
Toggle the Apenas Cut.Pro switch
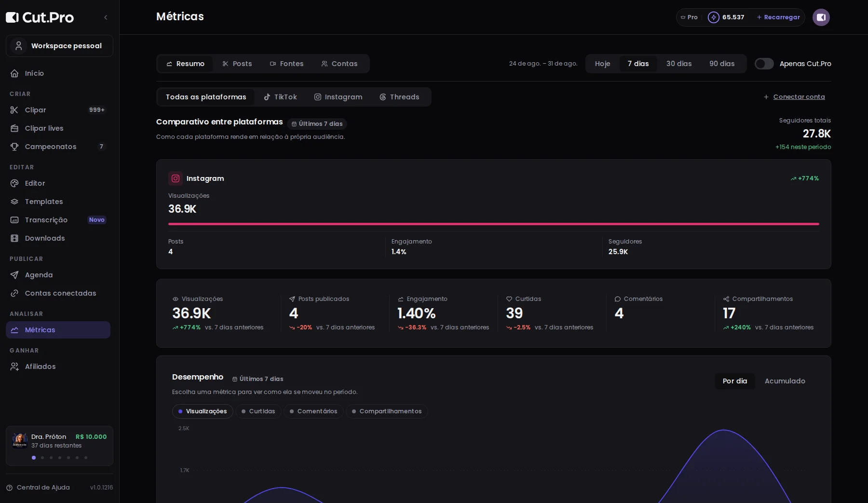coord(764,64)
